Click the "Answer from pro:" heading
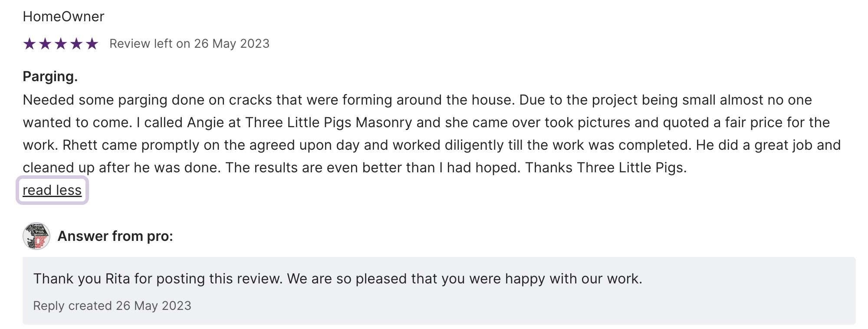The width and height of the screenshot is (868, 329). point(115,236)
